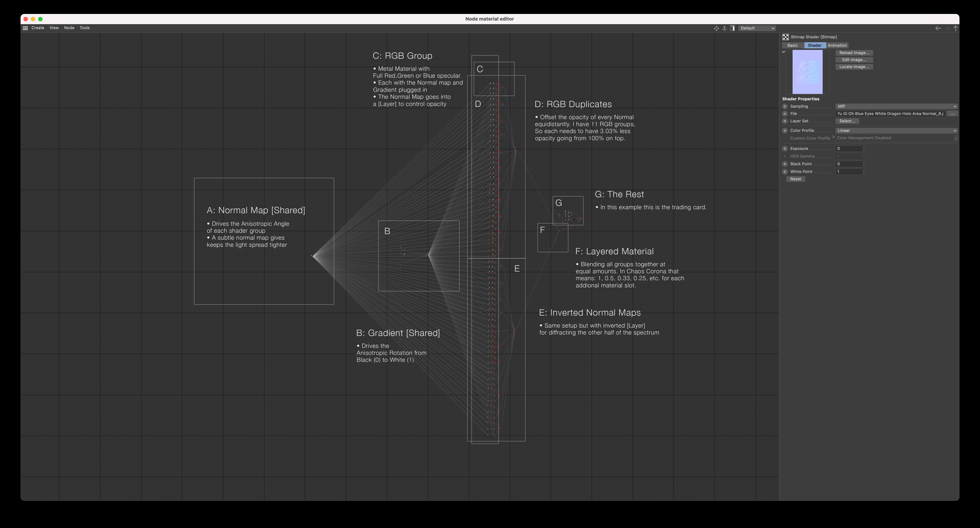Click the 'B: Gradient [Shared]' heading
The height and width of the screenshot is (528, 980).
pyautogui.click(x=398, y=333)
